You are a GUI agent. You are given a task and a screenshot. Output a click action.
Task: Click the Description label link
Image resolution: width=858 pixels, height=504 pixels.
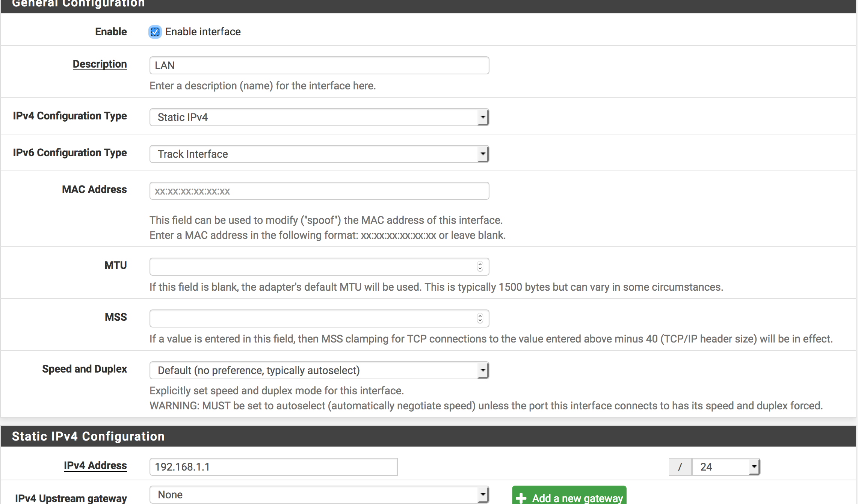tap(100, 64)
